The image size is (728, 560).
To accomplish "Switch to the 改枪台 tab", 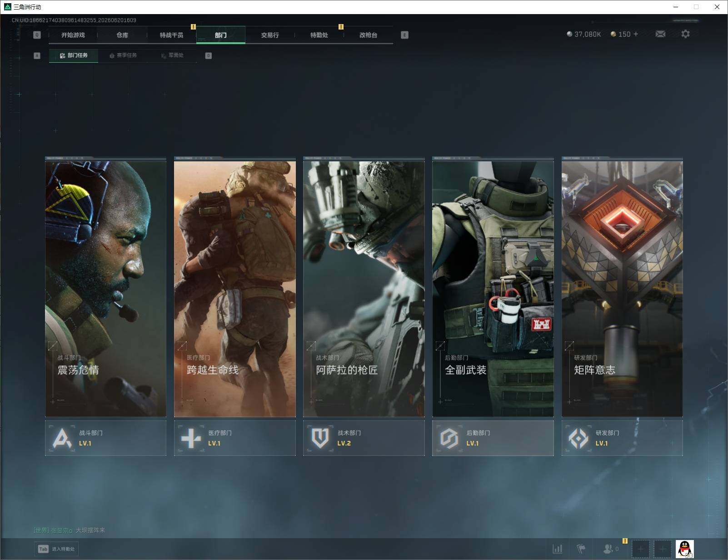I will (368, 35).
